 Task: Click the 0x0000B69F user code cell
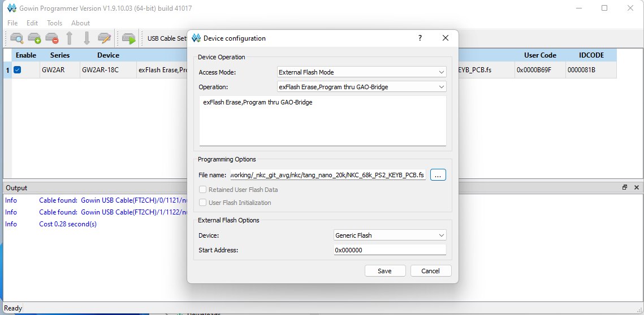(x=540, y=70)
